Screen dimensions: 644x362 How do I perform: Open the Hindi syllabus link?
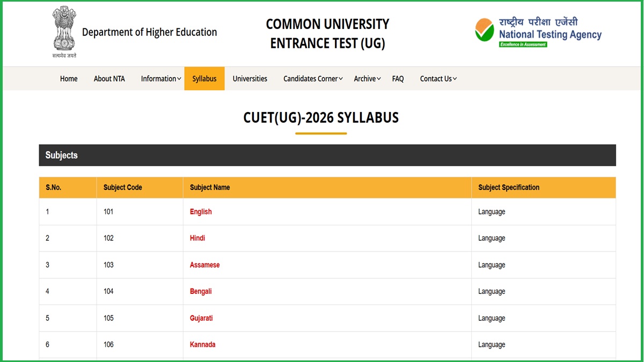pos(197,238)
